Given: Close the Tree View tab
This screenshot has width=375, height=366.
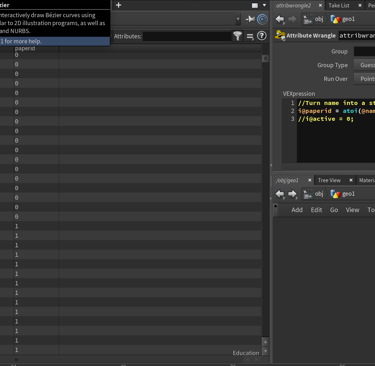Looking at the screenshot, I should [x=351, y=180].
